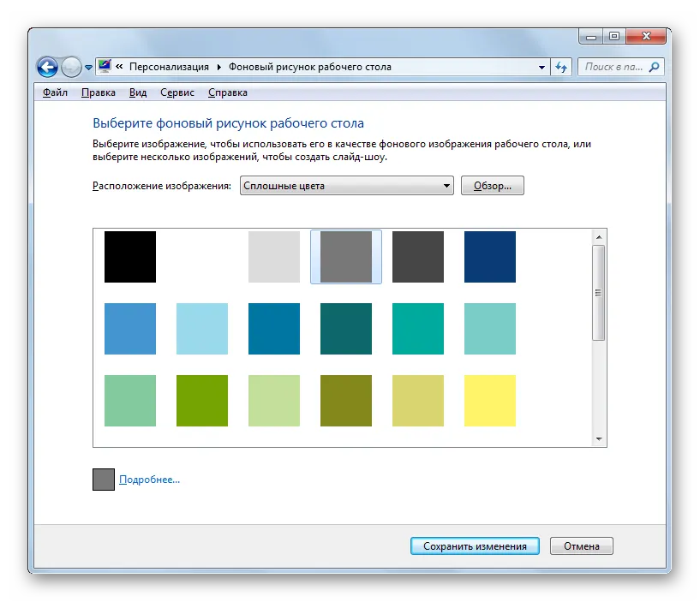The height and width of the screenshot is (602, 700).
Task: Click the color list scroll down arrow
Action: (x=599, y=439)
